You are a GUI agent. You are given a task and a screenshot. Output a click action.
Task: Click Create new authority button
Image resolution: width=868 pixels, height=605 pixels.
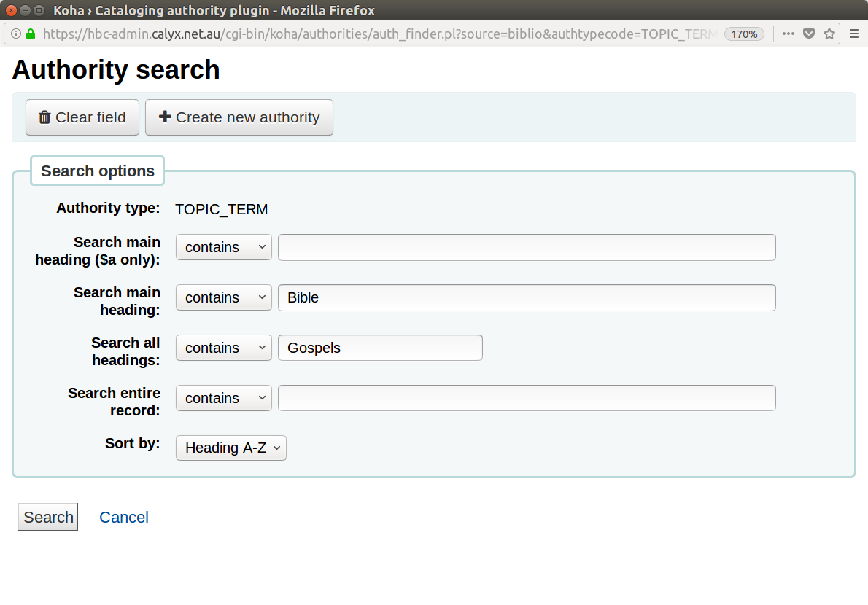[239, 117]
